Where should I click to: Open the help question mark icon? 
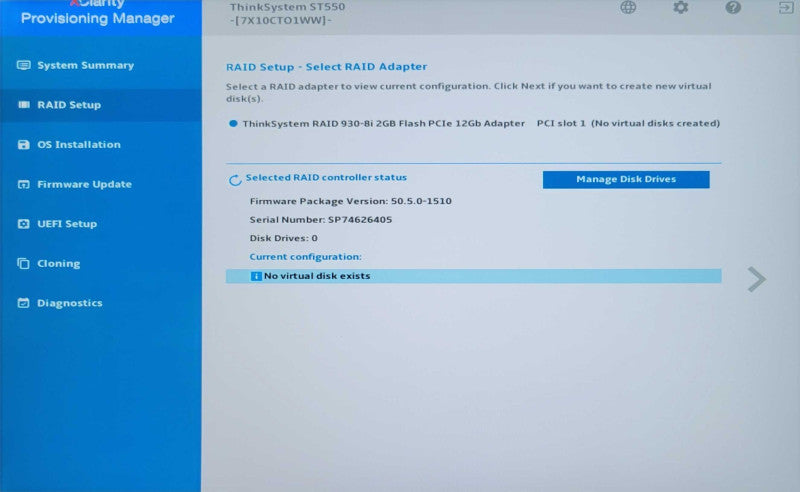click(733, 7)
